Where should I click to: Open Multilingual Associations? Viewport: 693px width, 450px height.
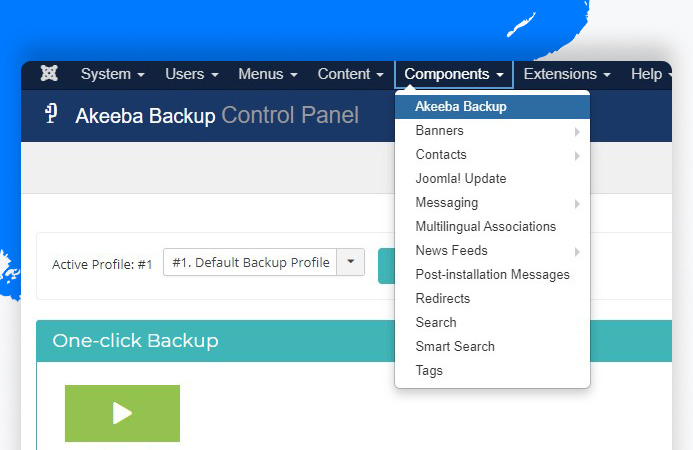492,226
